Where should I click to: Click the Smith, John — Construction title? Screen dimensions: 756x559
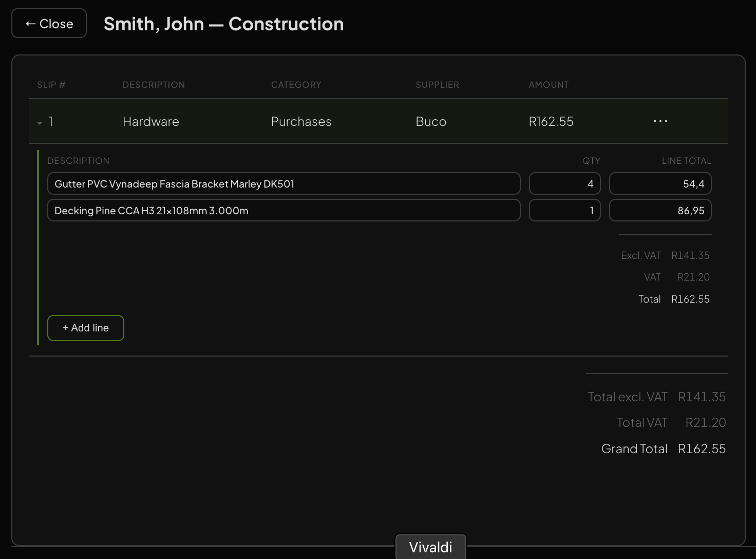(224, 24)
